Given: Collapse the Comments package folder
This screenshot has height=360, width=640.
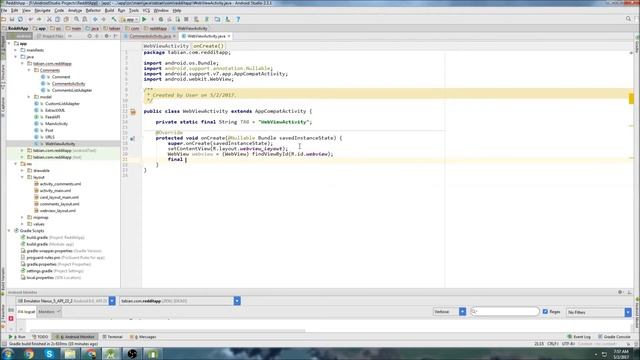Looking at the screenshot, I should [29, 70].
